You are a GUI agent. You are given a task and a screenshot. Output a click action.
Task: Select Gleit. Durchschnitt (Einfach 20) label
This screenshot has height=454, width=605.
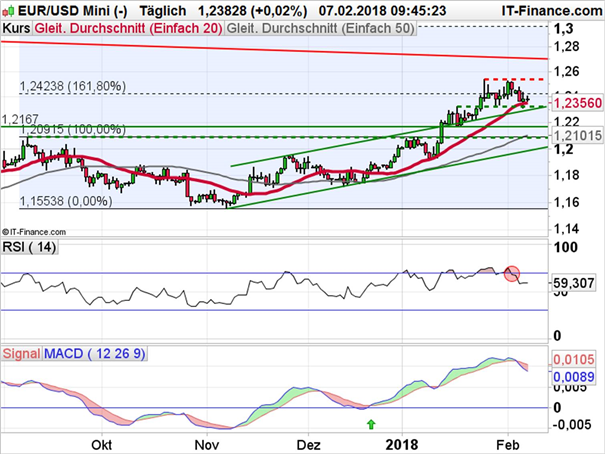[x=128, y=29]
